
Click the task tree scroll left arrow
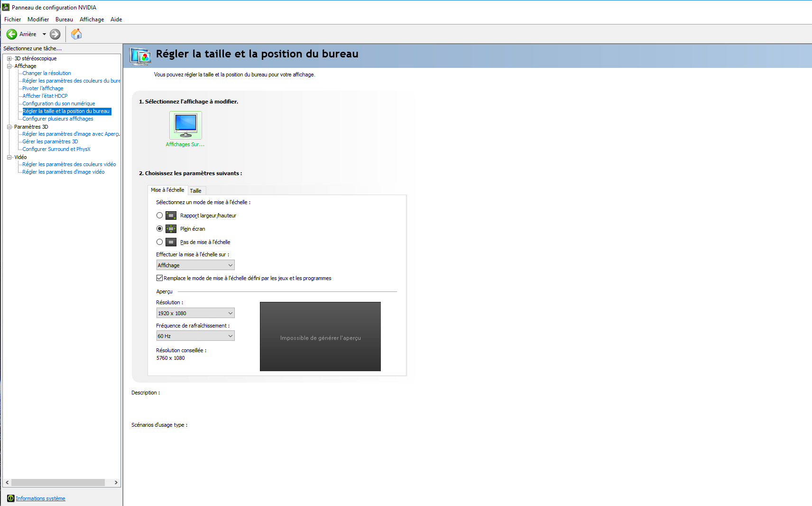coord(7,482)
